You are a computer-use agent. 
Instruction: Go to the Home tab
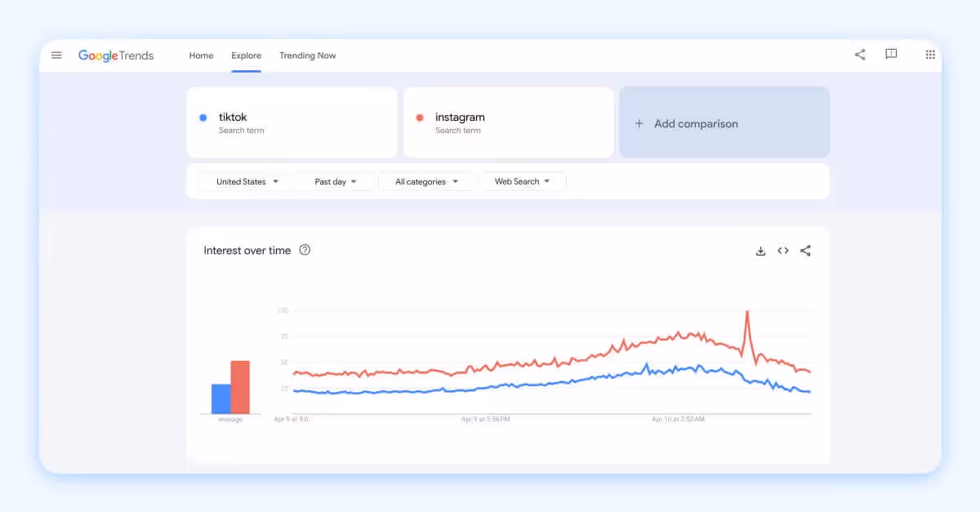(x=201, y=56)
